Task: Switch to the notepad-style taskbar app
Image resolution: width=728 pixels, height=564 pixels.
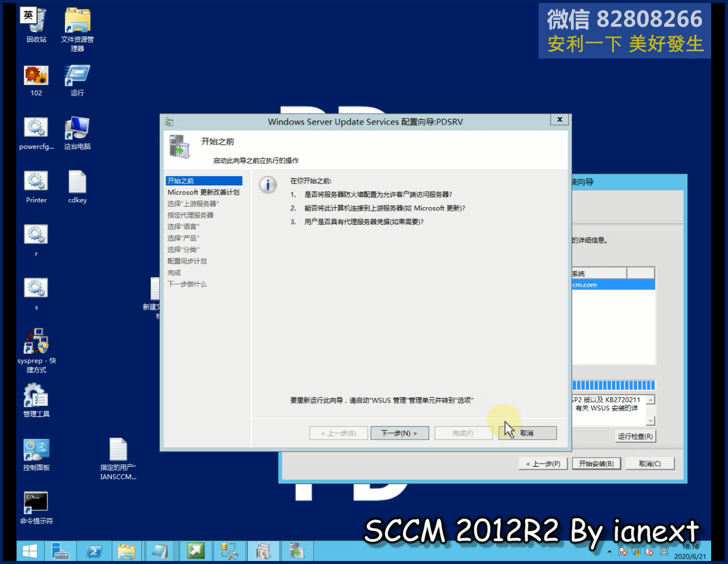Action: pyautogui.click(x=160, y=551)
